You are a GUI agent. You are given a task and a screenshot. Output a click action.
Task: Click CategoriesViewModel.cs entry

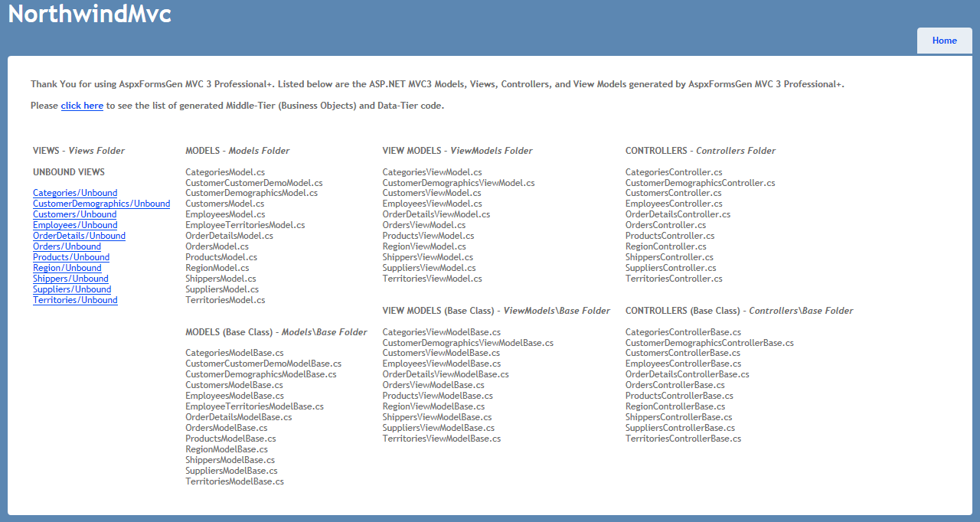[433, 172]
